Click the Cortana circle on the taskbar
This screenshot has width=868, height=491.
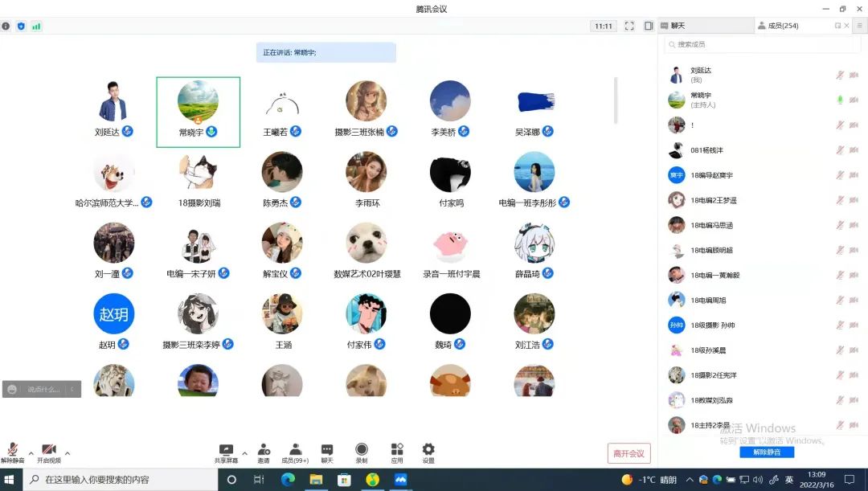[x=231, y=480]
